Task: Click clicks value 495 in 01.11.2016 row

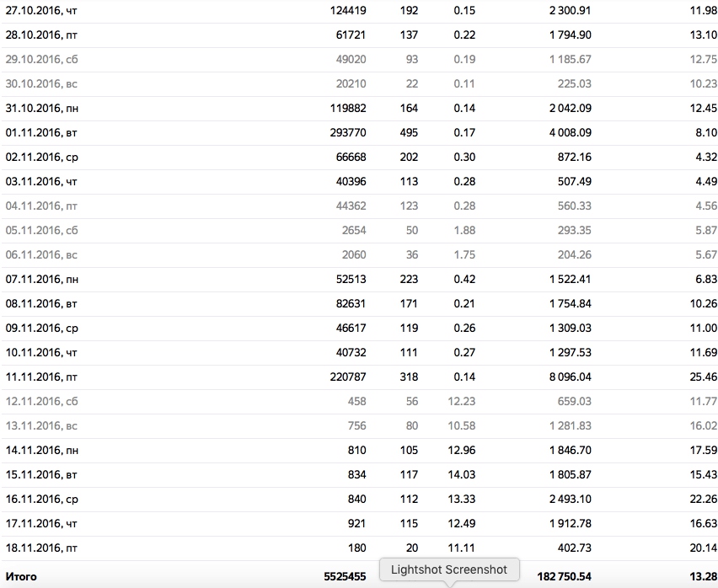Action: point(409,133)
